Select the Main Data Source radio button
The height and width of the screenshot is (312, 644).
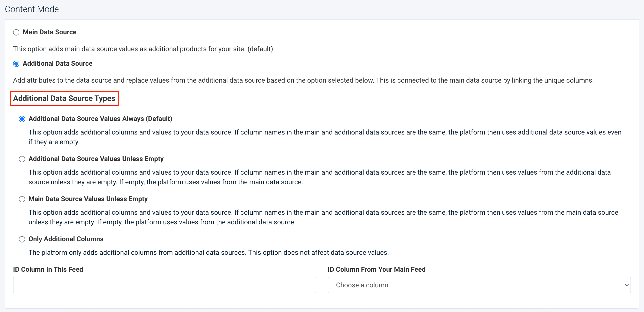tap(16, 33)
